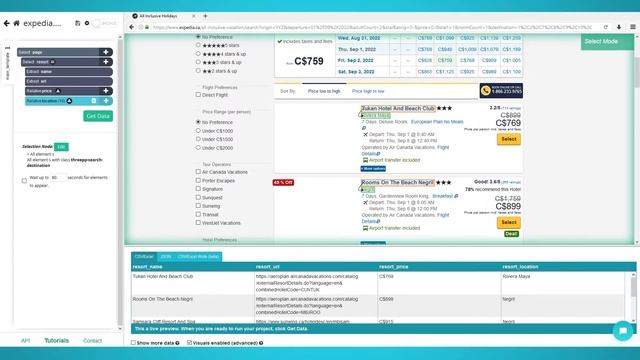Viewport: 640px width, 360px height.
Task: Delete the Relative location command
Action: [x=94, y=100]
